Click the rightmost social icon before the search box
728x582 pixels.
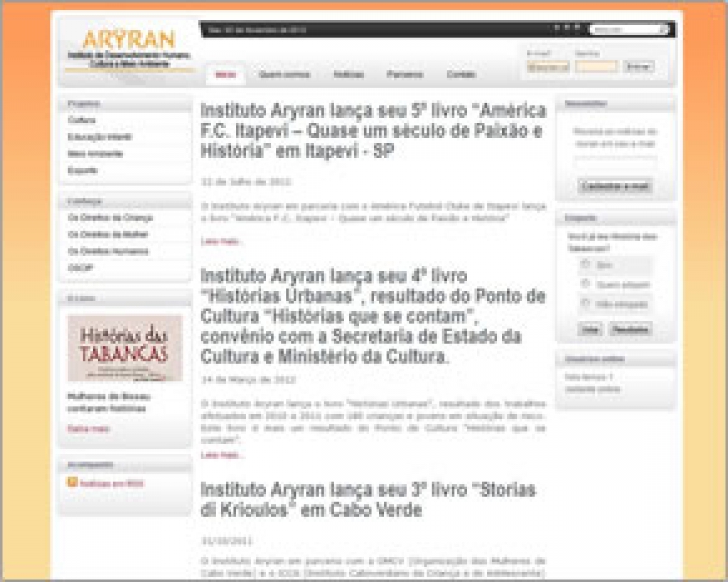(x=579, y=28)
